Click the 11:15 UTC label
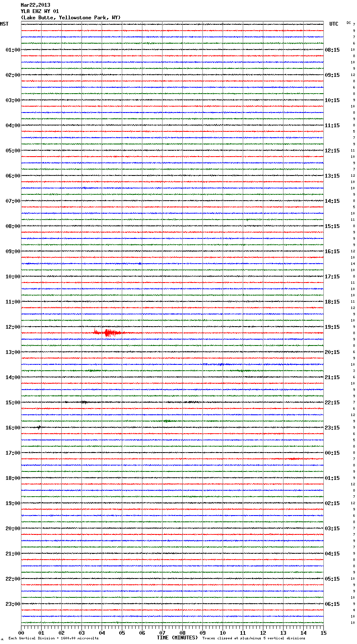 coord(332,126)
